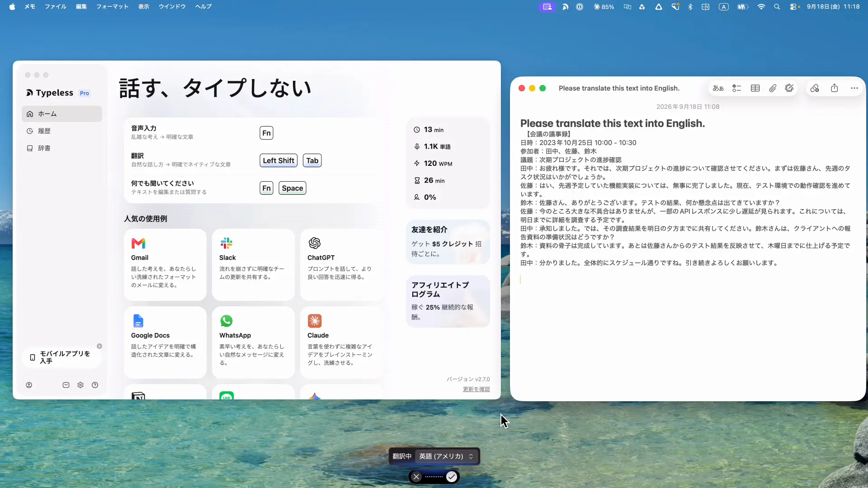Click the link note icon in Notes toolbar
This screenshot has height=488, width=868.
coord(815,88)
